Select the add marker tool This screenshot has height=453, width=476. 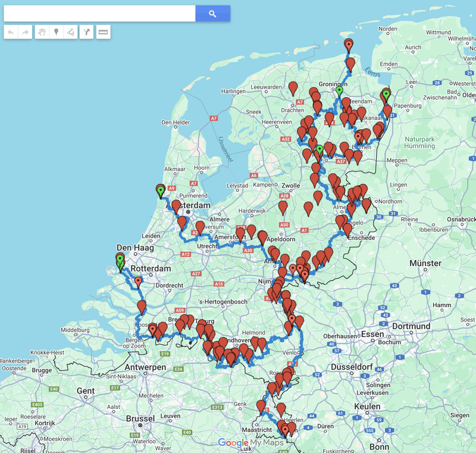(x=56, y=32)
